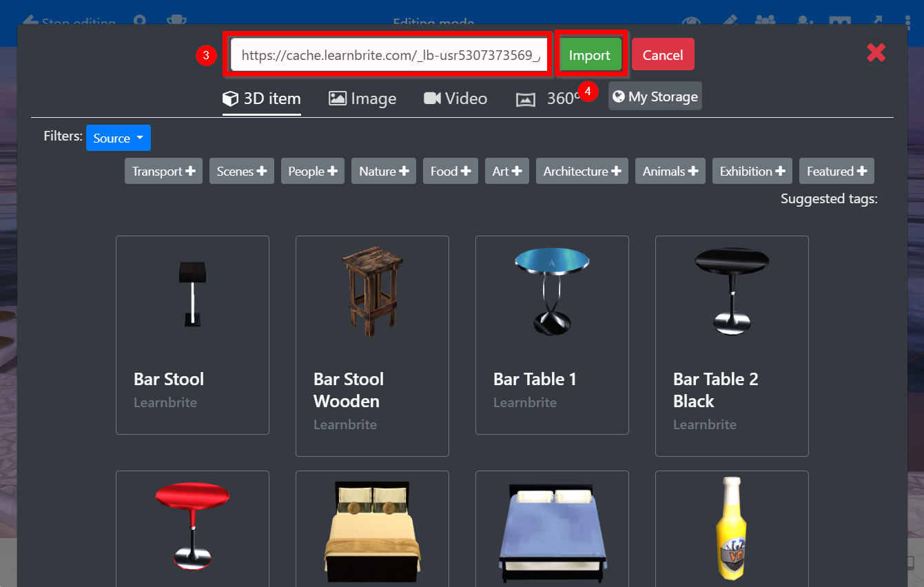This screenshot has width=924, height=587.
Task: Select the Video tab
Action: click(455, 99)
